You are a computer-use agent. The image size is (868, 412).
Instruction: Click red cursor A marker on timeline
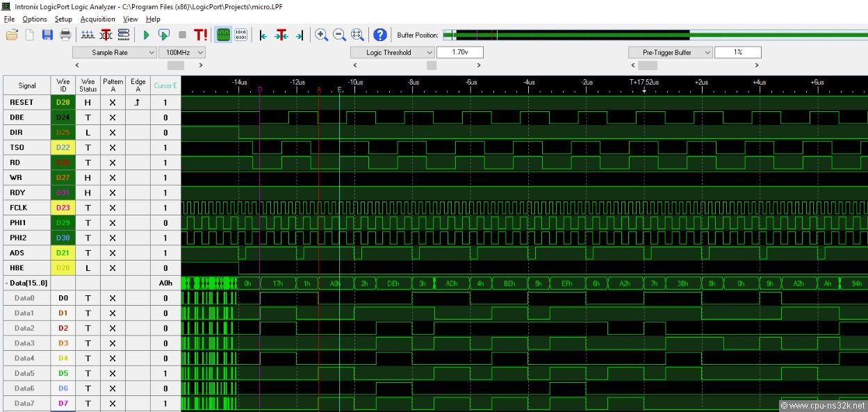[x=319, y=90]
